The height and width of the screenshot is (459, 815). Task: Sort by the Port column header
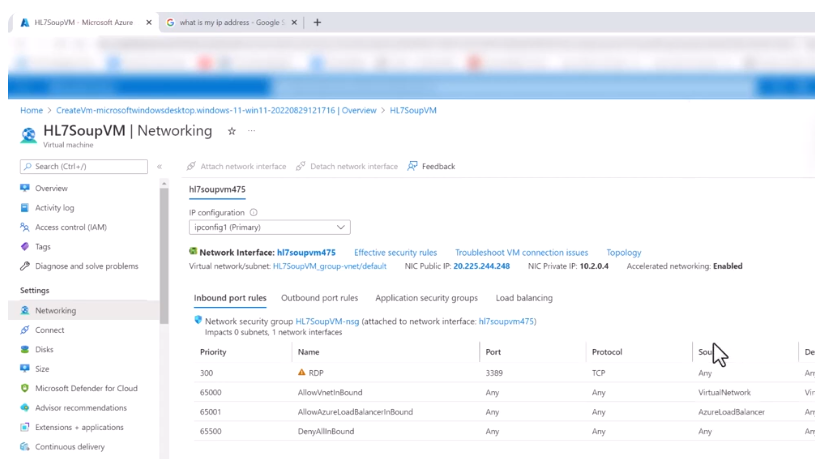pyautogui.click(x=493, y=352)
